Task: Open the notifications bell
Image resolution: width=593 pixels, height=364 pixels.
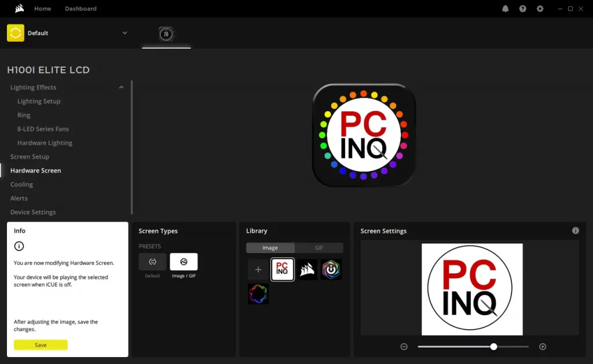Action: (505, 9)
